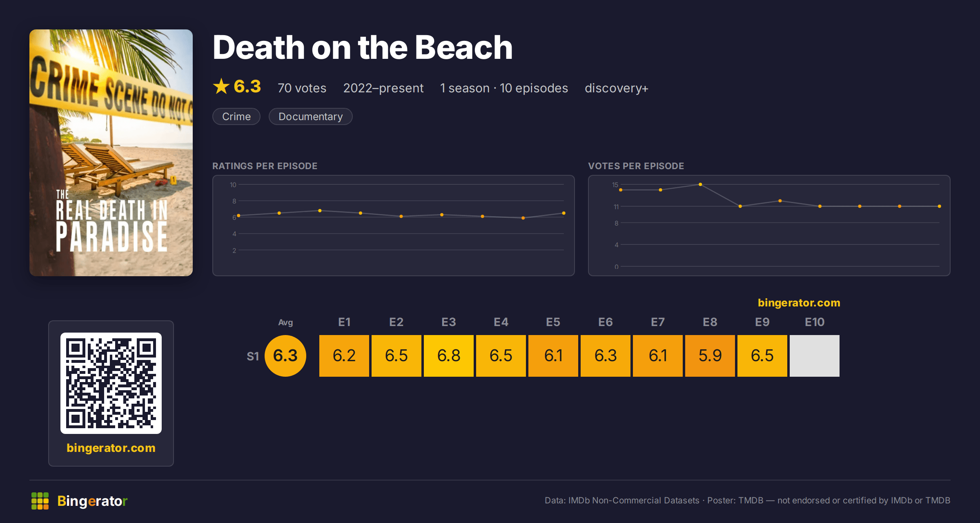Click the E5 column header

(x=553, y=322)
